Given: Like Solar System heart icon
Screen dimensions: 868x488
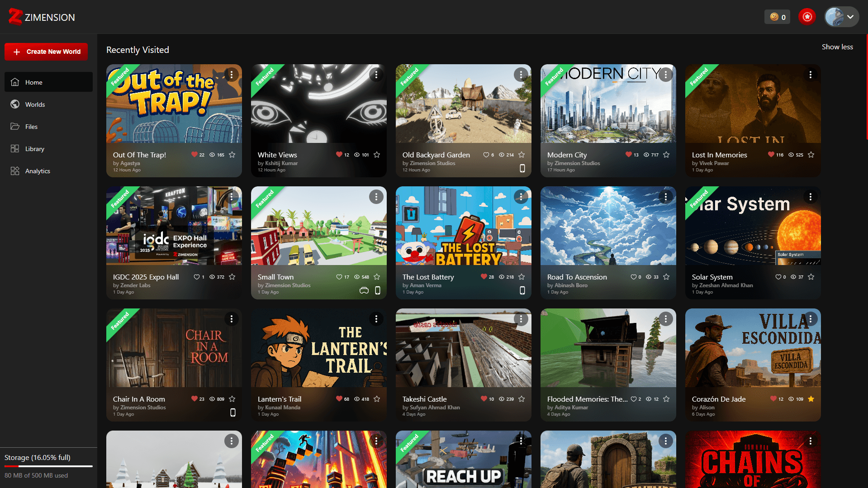Looking at the screenshot, I should 778,277.
